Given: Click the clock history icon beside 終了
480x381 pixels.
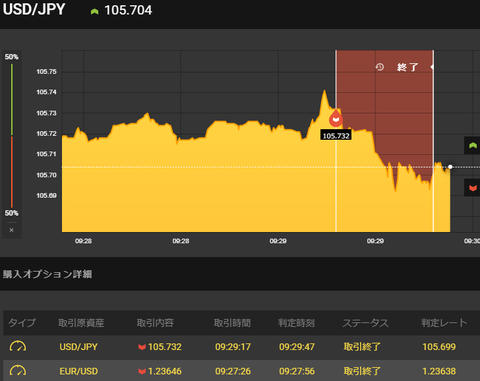Looking at the screenshot, I should 380,67.
